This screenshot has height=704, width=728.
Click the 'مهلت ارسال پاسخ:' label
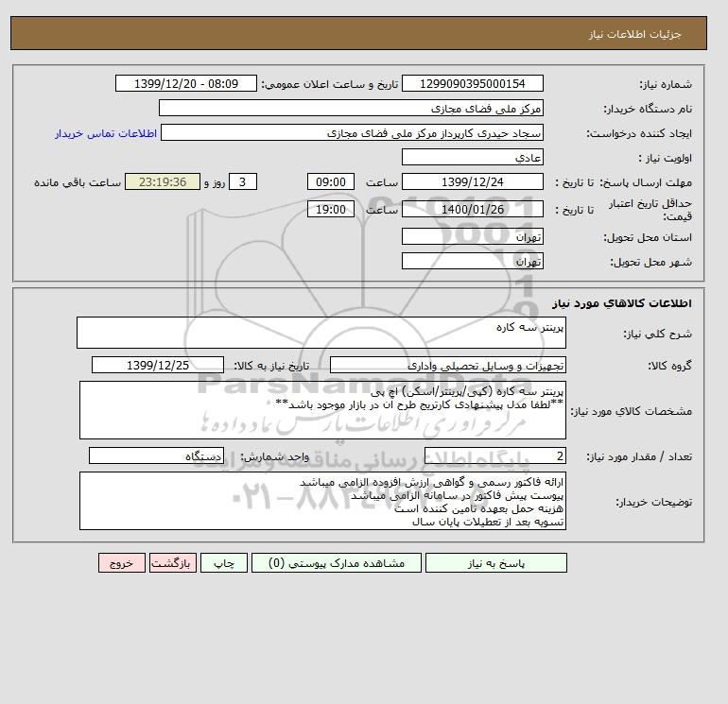646,182
